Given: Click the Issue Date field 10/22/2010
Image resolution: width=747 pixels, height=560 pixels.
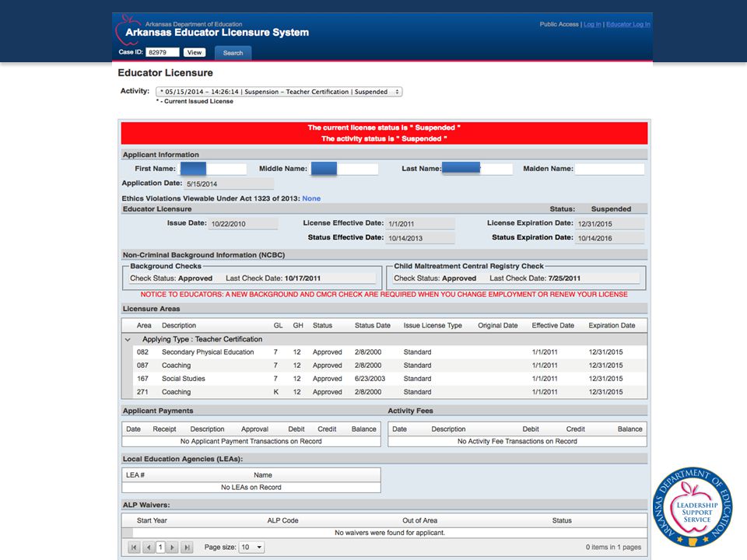Looking at the screenshot, I should (x=243, y=224).
